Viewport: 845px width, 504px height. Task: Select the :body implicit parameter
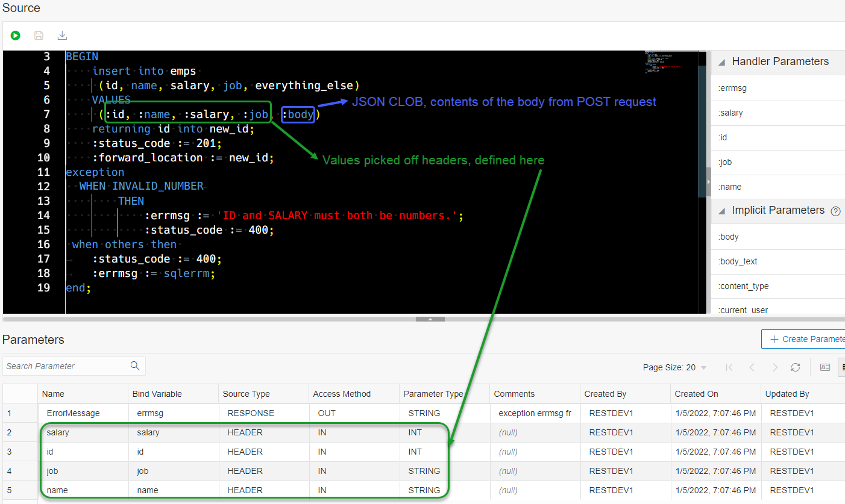coord(729,237)
